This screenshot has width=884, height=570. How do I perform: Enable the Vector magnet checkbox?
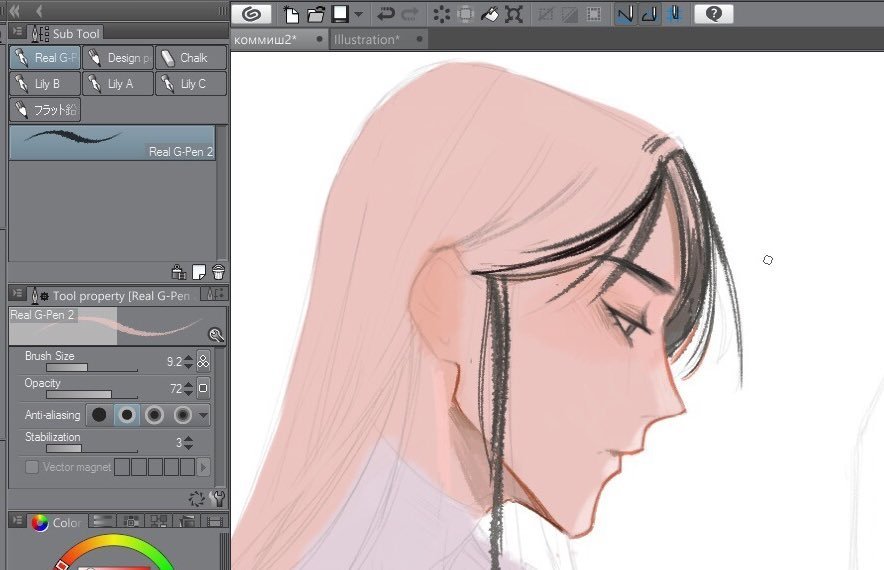[x=32, y=467]
